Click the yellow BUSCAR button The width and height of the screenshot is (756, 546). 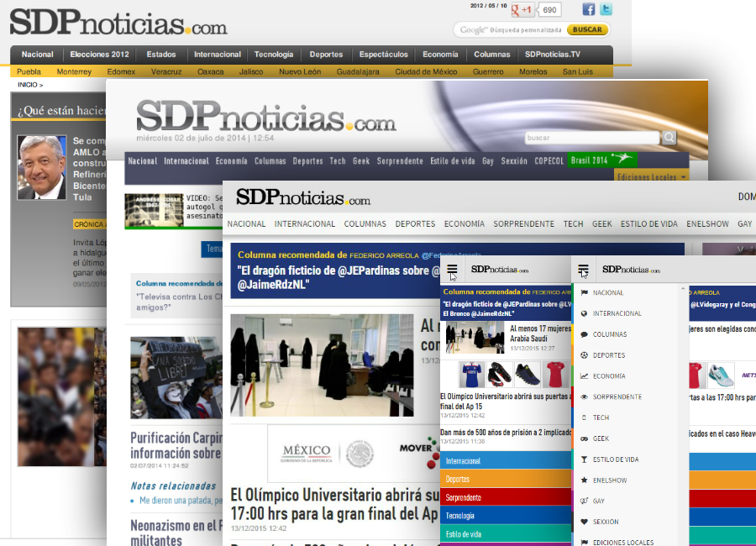[x=587, y=29]
